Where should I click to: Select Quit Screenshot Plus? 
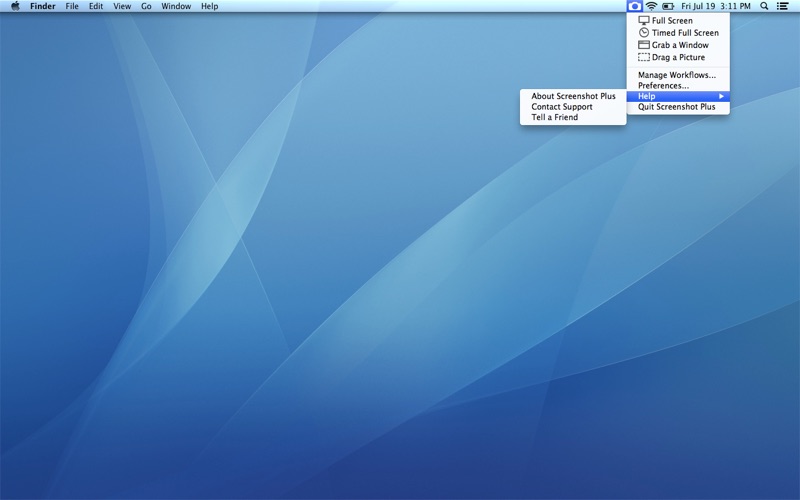tap(677, 107)
